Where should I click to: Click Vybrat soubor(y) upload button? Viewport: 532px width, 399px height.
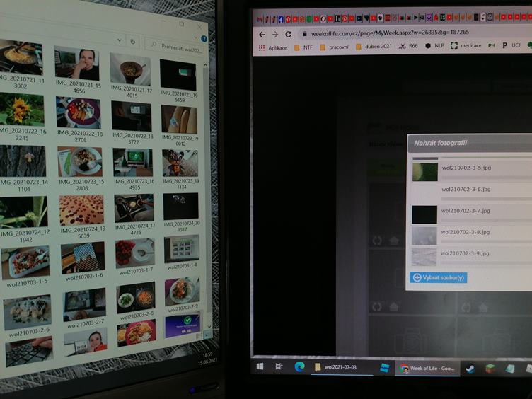438,277
